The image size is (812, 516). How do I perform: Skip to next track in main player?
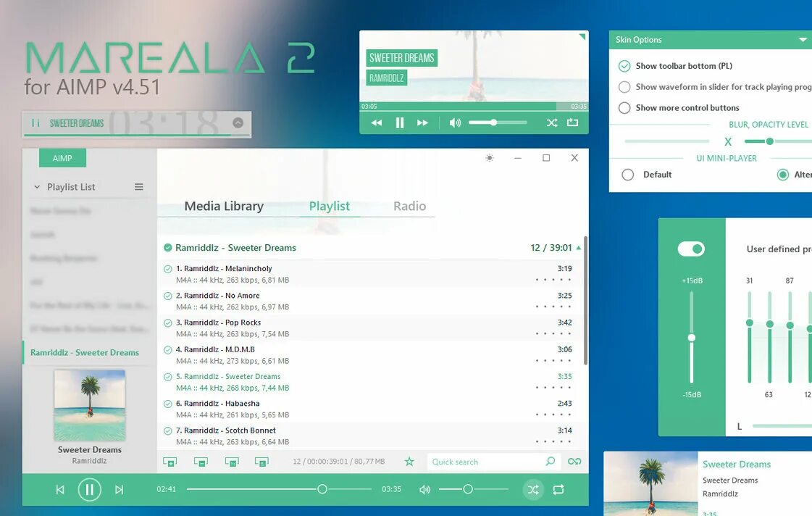click(x=119, y=490)
